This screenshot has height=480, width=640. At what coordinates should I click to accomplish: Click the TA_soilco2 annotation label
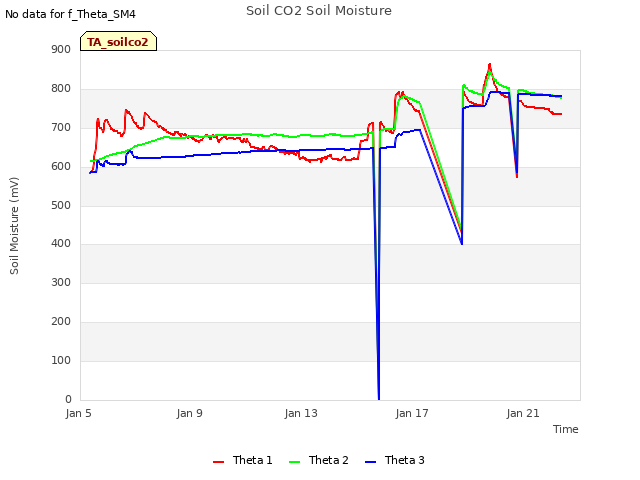pos(118,42)
